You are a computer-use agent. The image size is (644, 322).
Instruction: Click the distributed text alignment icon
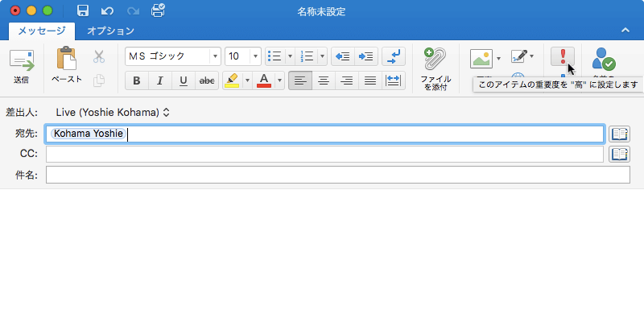[x=394, y=80]
